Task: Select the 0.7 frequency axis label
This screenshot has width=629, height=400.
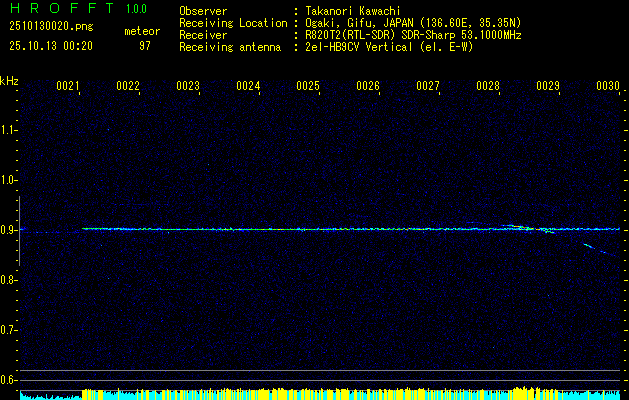Action: (x=9, y=329)
